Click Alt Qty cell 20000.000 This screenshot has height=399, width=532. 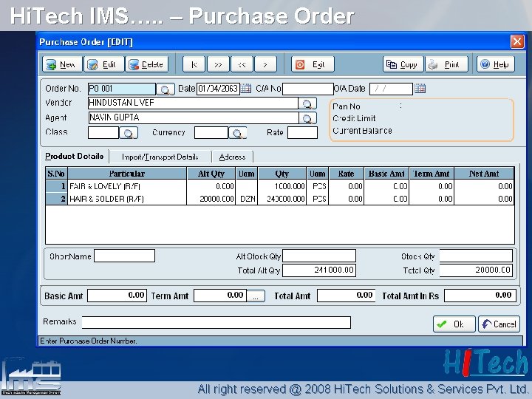point(211,199)
